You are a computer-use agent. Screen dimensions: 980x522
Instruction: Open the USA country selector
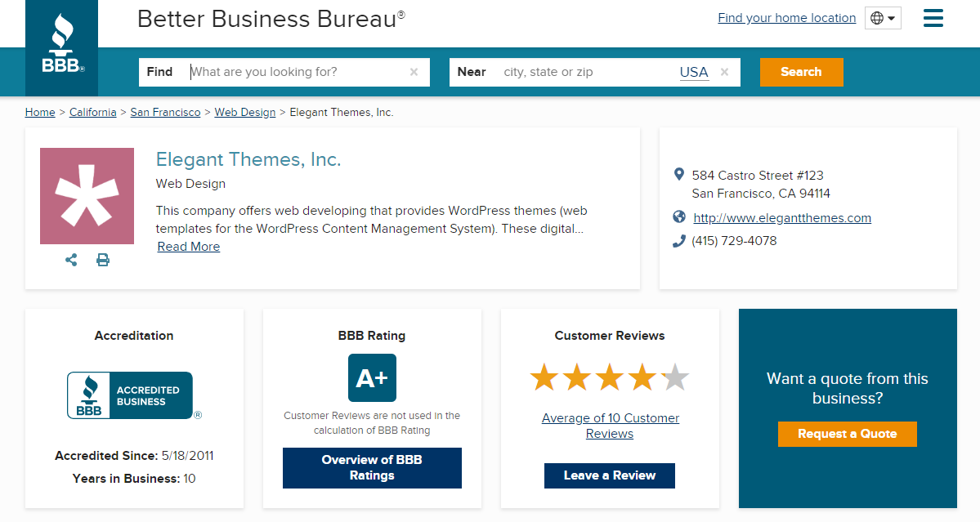pos(693,72)
